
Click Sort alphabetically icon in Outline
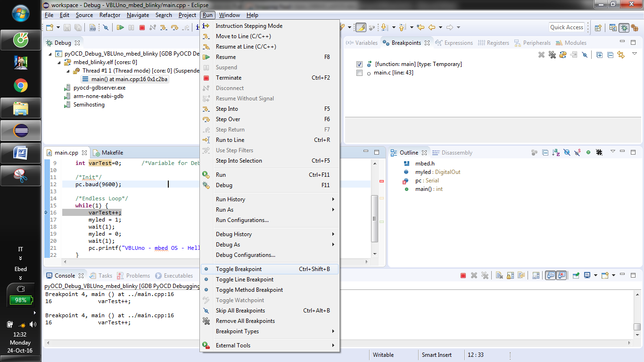[556, 152]
